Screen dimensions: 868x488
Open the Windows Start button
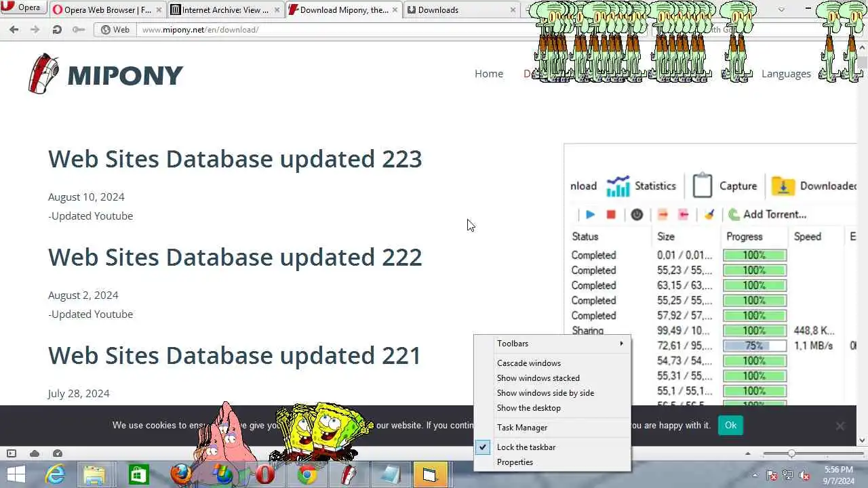click(16, 474)
